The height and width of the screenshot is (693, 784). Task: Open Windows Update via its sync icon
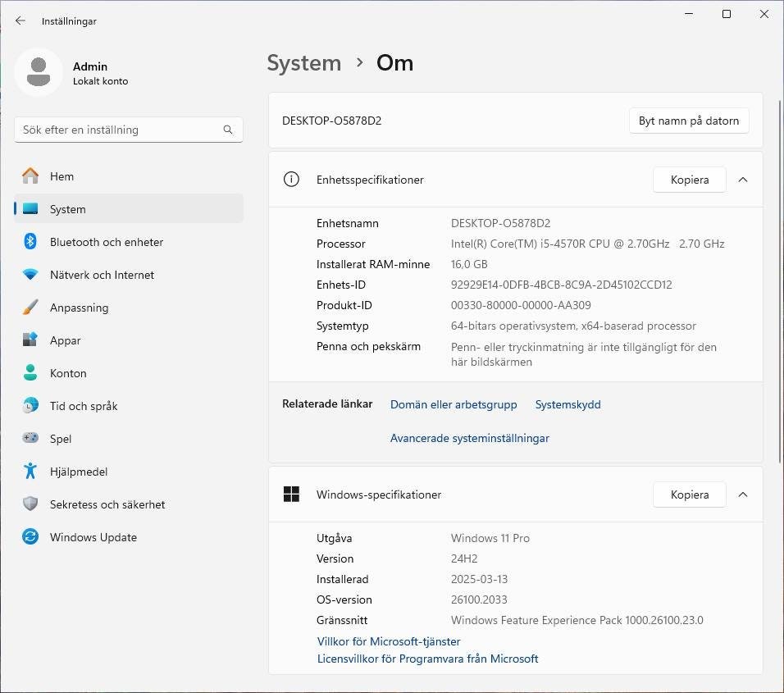pos(30,537)
